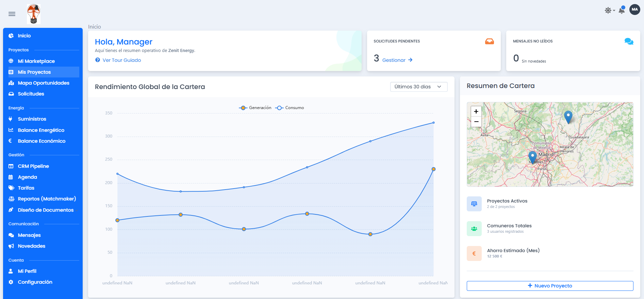Open the Ver Tour Guiado link
The image size is (644, 299).
[x=121, y=60]
